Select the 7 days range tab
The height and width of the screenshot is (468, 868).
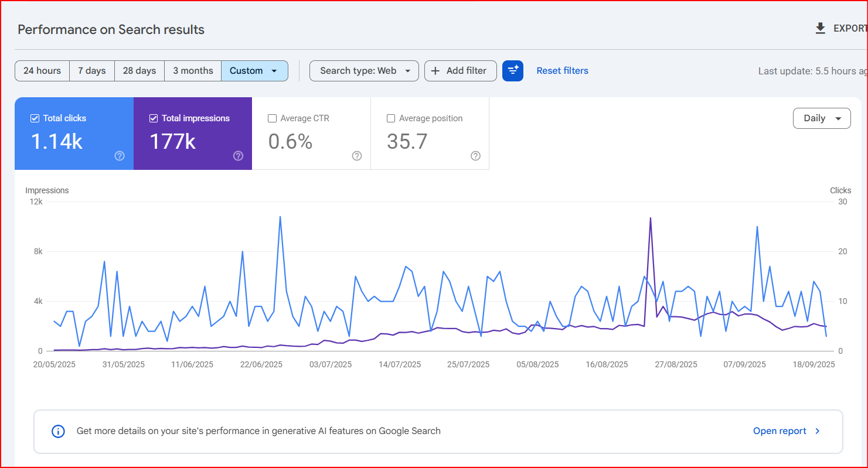(x=92, y=71)
